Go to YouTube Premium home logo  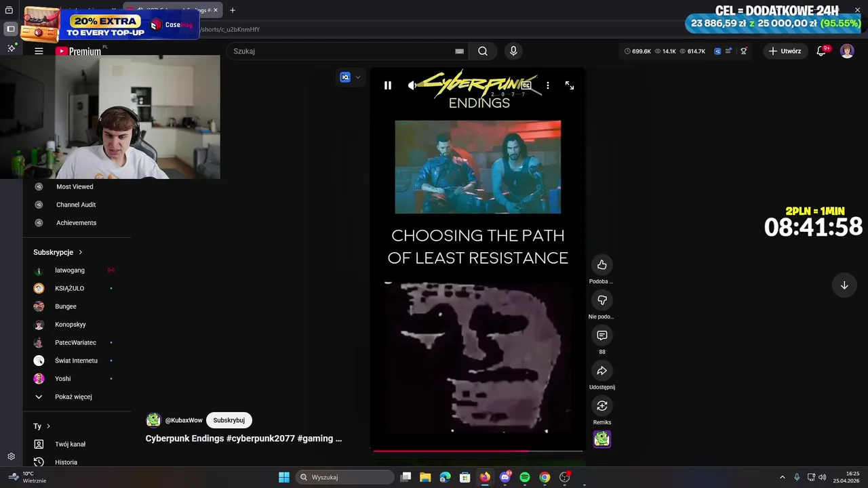[78, 51]
